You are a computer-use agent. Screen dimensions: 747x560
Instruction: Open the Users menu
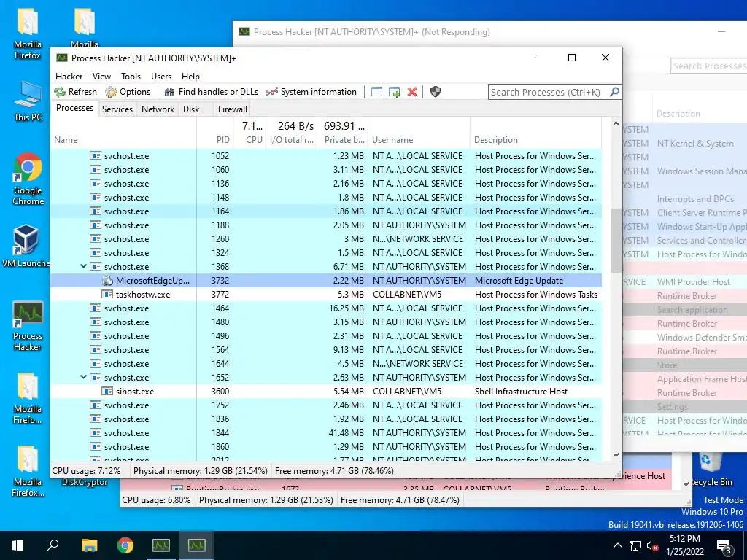pyautogui.click(x=161, y=77)
